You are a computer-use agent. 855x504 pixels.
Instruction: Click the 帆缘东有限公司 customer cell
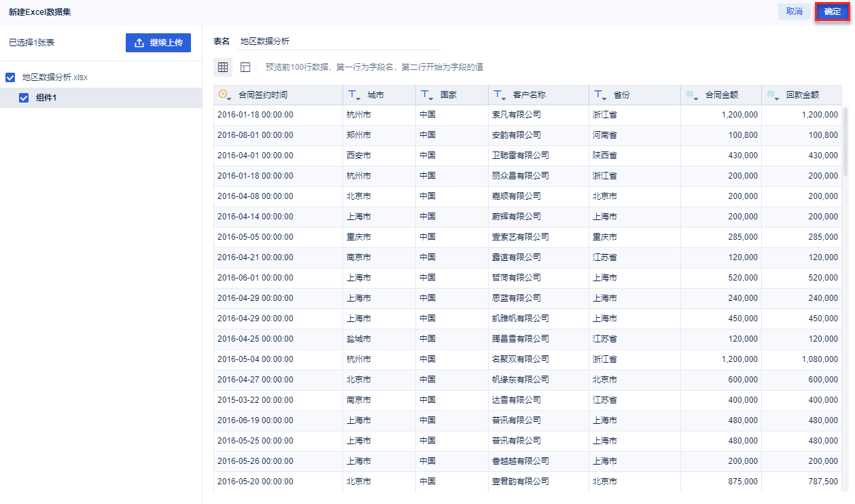(538, 380)
